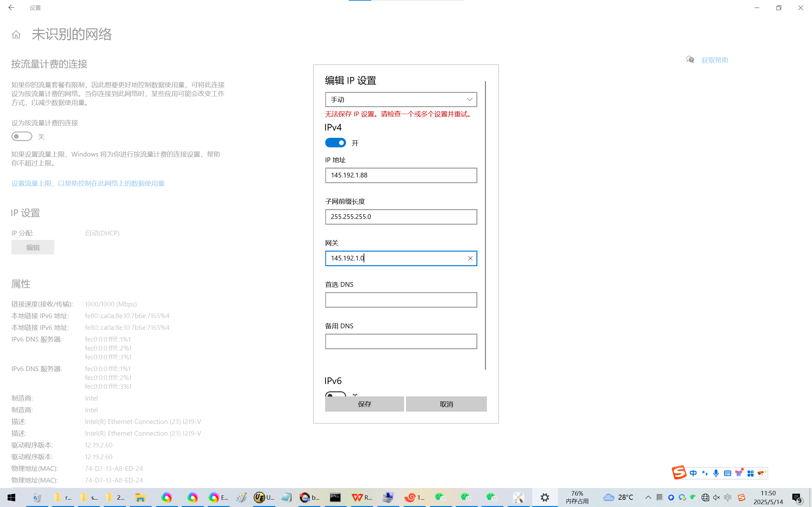Image resolution: width=812 pixels, height=507 pixels.
Task: Click the dialog's vertical scrollbar
Action: (485, 225)
